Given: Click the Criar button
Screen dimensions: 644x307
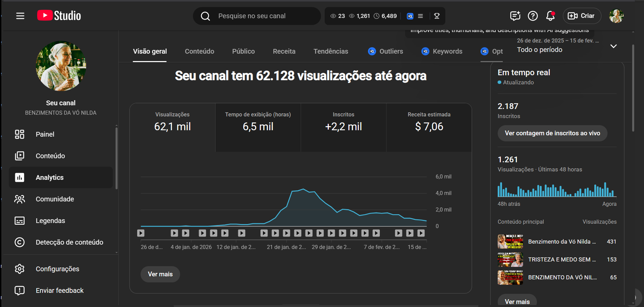Looking at the screenshot, I should [582, 16].
